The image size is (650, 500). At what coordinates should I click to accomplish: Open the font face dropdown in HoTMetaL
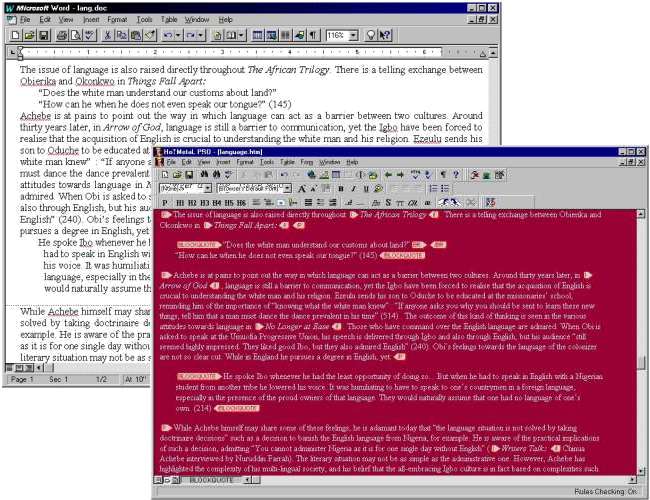(287, 189)
